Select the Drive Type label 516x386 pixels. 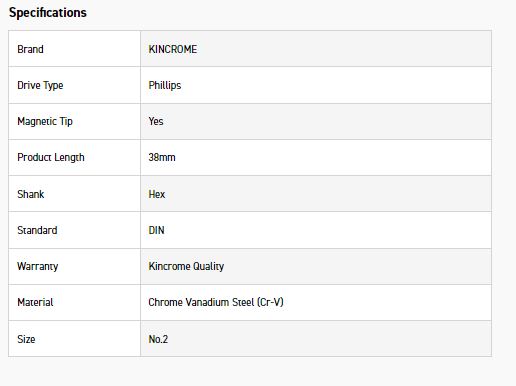coord(40,86)
